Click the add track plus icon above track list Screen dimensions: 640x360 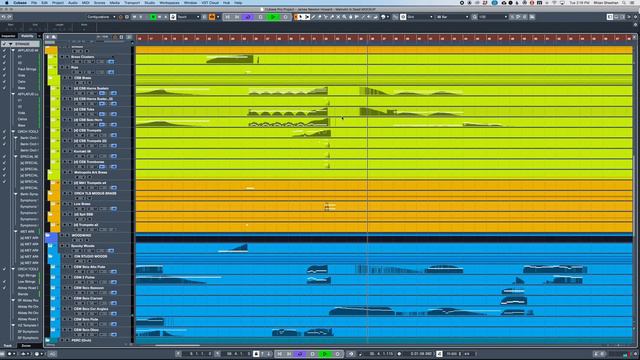[x=47, y=37]
